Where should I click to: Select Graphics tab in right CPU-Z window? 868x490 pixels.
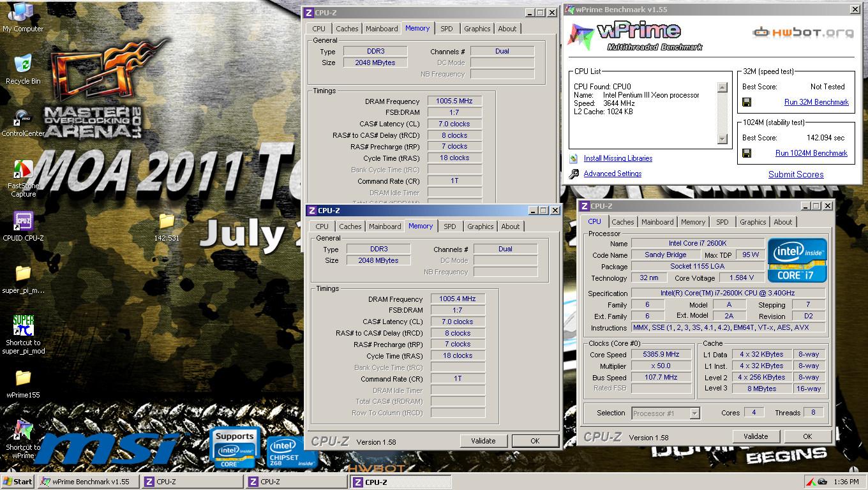753,222
